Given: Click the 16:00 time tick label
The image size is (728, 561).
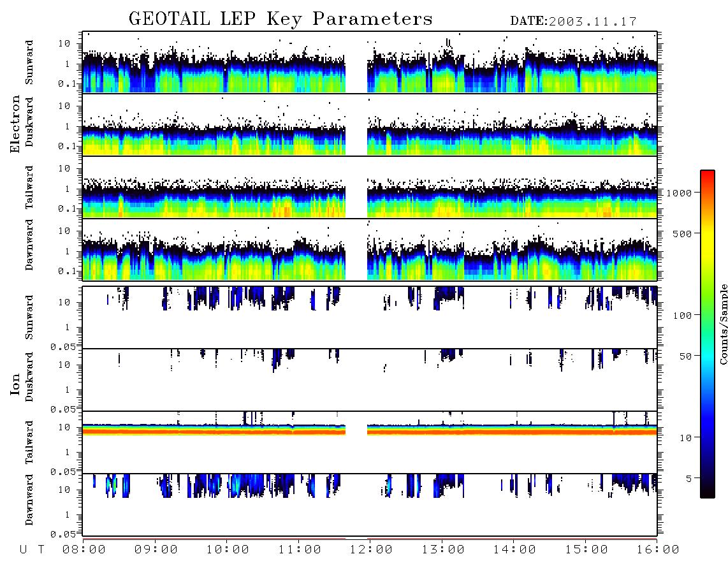Looking at the screenshot, I should (x=658, y=550).
